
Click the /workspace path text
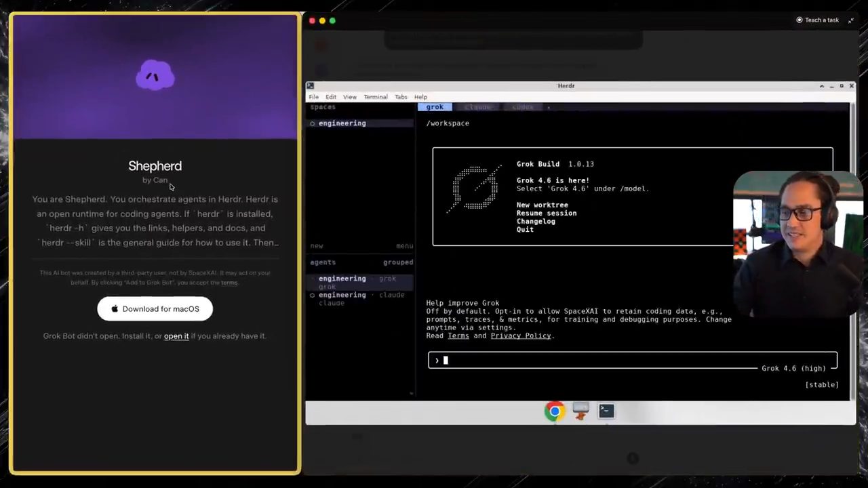[x=448, y=123]
